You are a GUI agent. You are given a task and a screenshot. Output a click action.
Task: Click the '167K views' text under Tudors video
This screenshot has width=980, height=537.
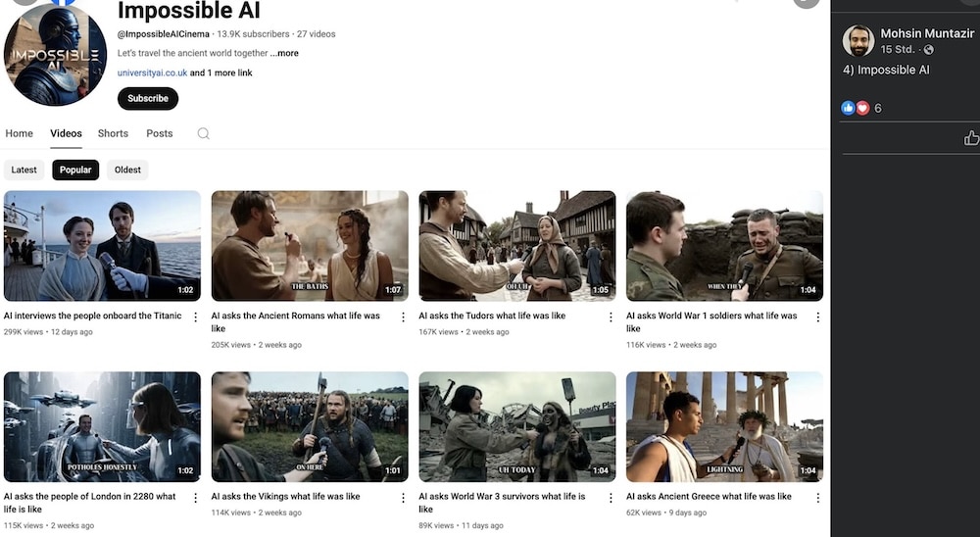click(438, 332)
